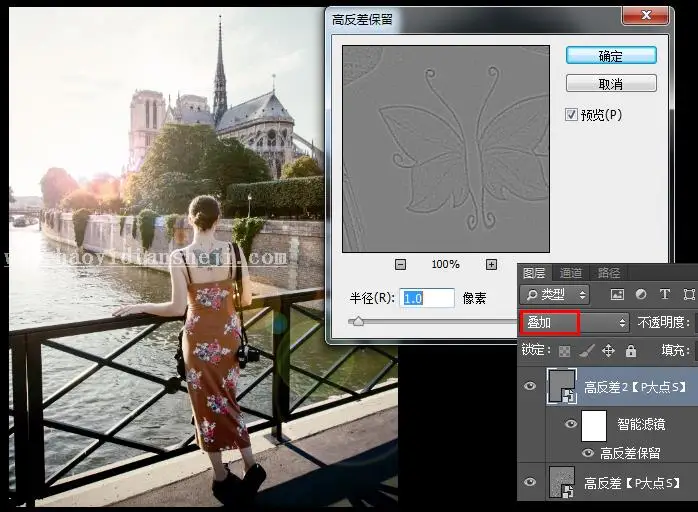The height and width of the screenshot is (512, 698).
Task: Click the white 智能滤镜 mask thumbnail
Action: pos(594,426)
